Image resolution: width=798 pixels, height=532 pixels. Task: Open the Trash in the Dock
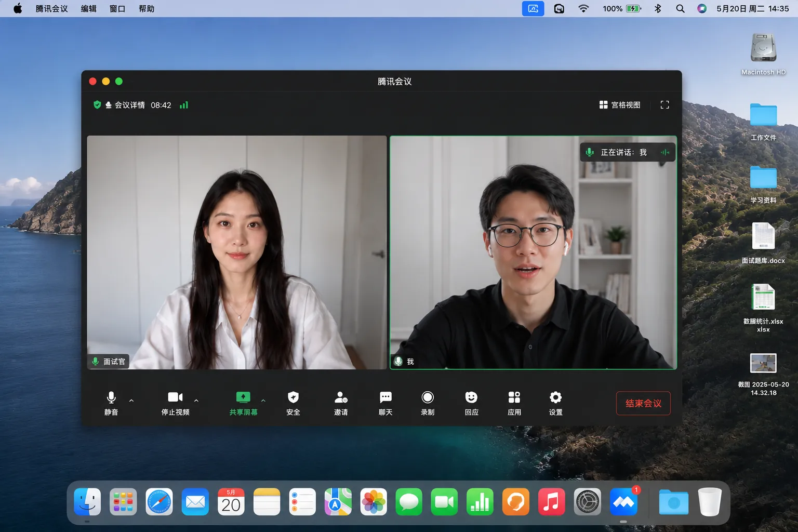pyautogui.click(x=710, y=502)
